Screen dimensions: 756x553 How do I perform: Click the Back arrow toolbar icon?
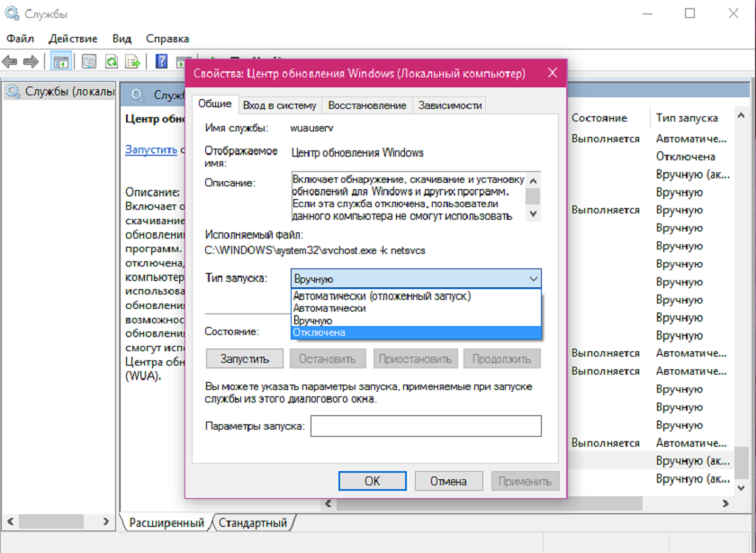(10, 62)
